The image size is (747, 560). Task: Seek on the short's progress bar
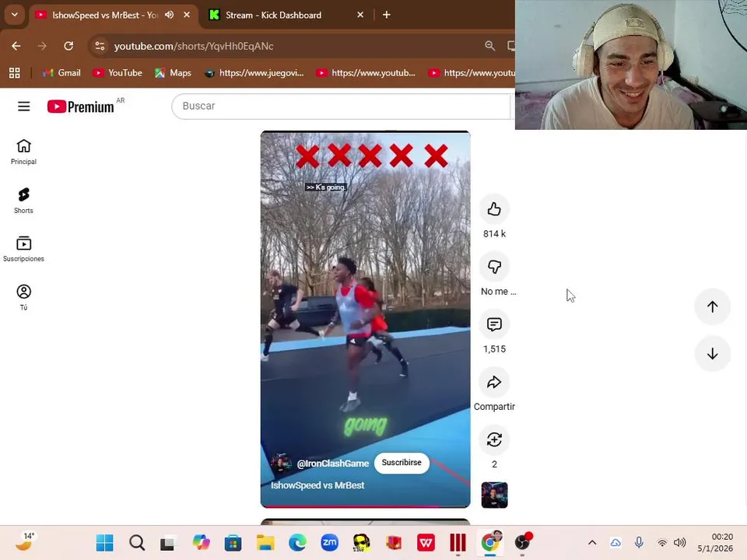point(366,506)
